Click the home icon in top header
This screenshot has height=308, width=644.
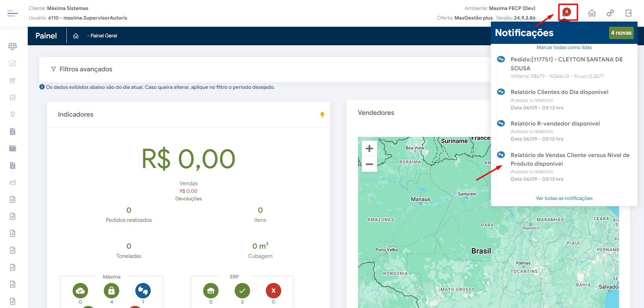click(592, 13)
